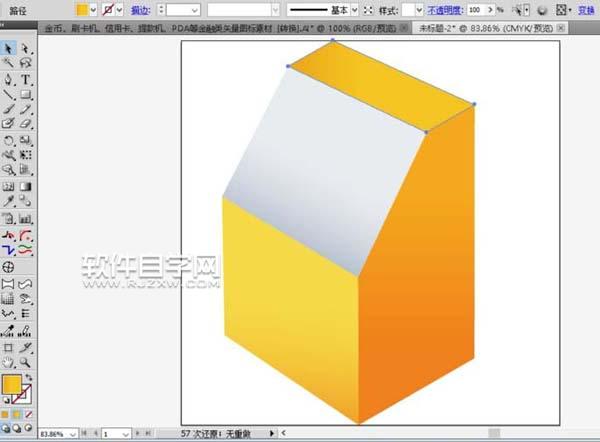
Task: Enable Draw Normal mode
Action: (5, 428)
